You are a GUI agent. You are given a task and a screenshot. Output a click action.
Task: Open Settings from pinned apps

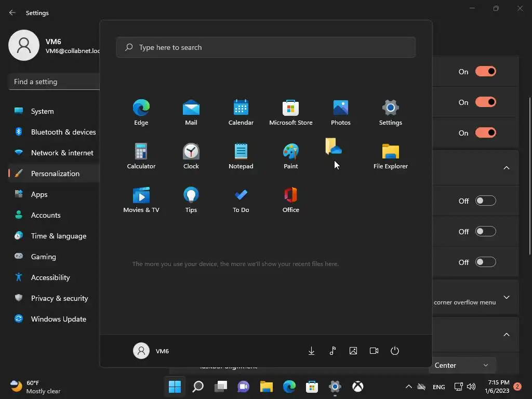pos(391,113)
